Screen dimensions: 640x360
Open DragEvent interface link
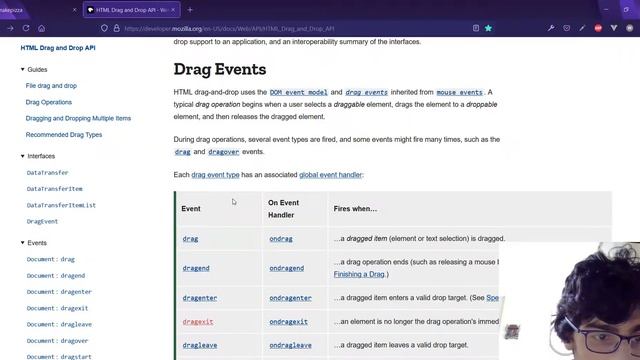(x=42, y=222)
